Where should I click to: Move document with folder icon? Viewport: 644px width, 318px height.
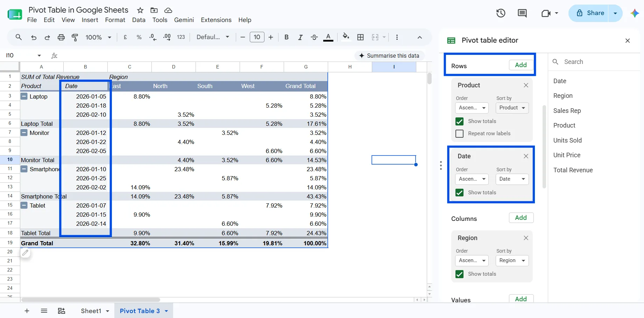click(154, 10)
